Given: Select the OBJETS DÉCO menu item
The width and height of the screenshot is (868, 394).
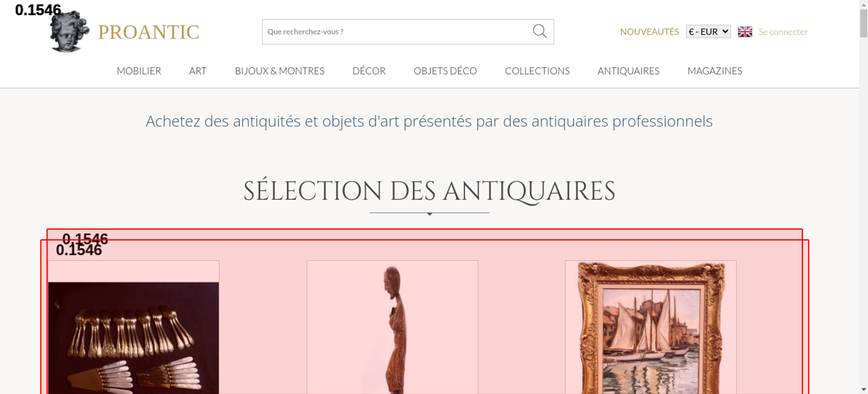Looking at the screenshot, I should click(x=445, y=71).
